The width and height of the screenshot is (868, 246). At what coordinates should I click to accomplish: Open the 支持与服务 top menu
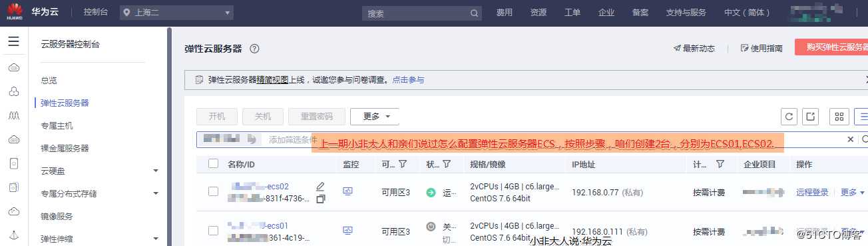click(x=686, y=13)
